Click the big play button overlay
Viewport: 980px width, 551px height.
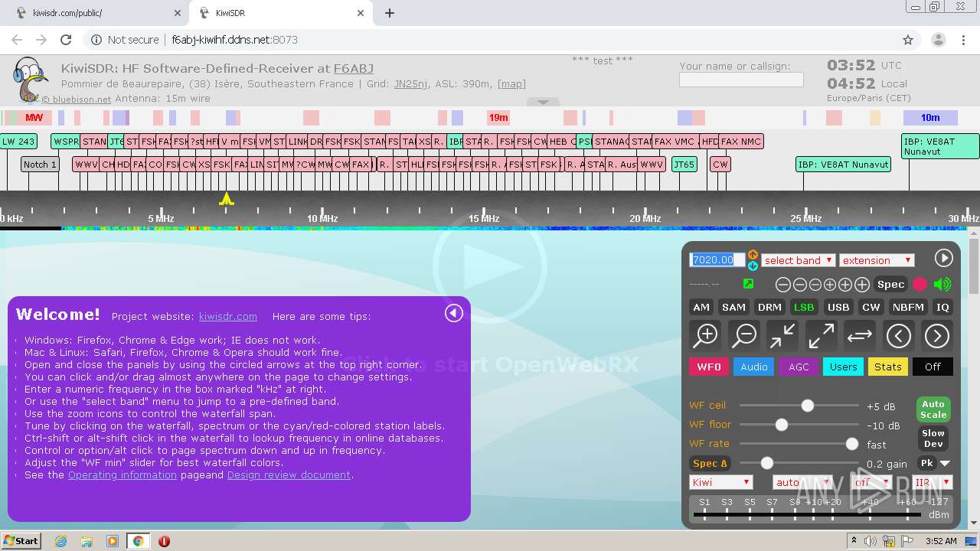click(490, 266)
